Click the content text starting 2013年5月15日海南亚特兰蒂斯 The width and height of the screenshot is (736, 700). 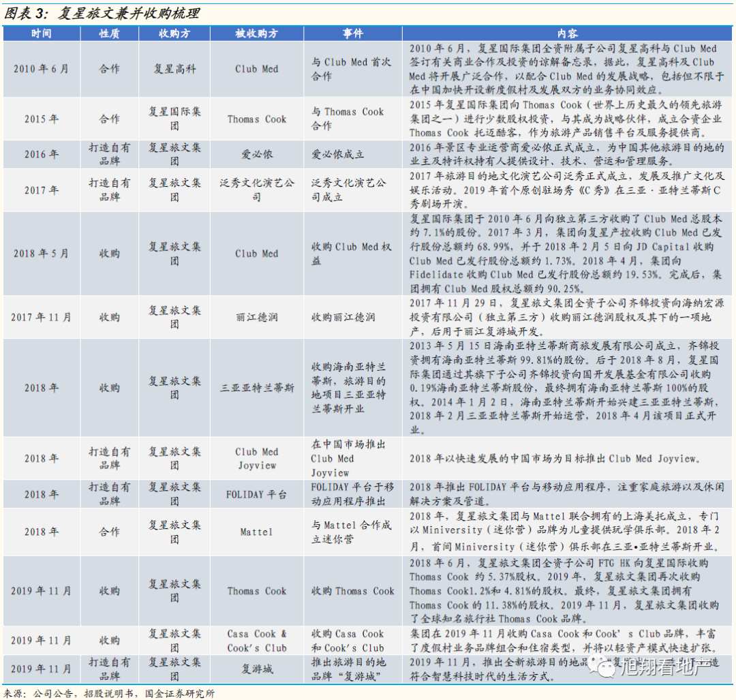tap(566, 388)
